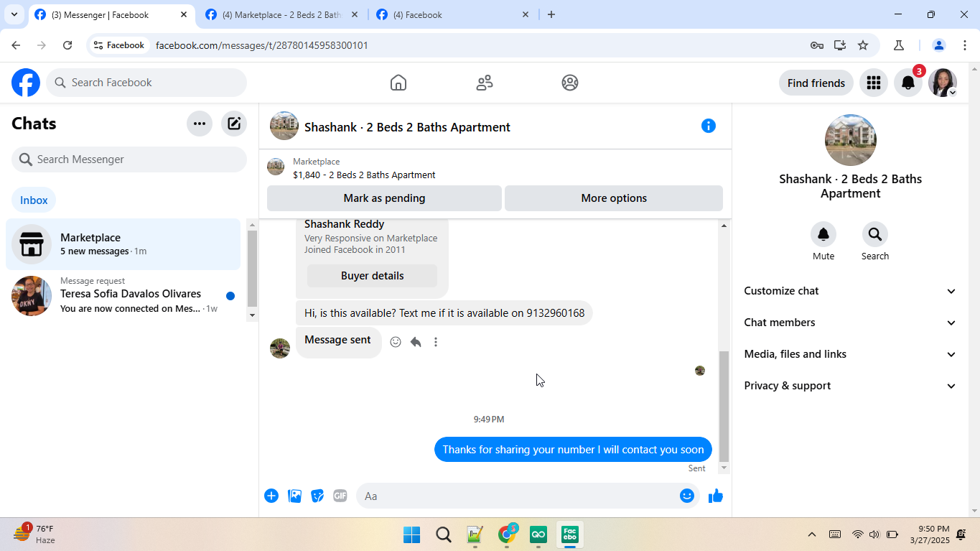Open Windows Start menu

pos(412,534)
